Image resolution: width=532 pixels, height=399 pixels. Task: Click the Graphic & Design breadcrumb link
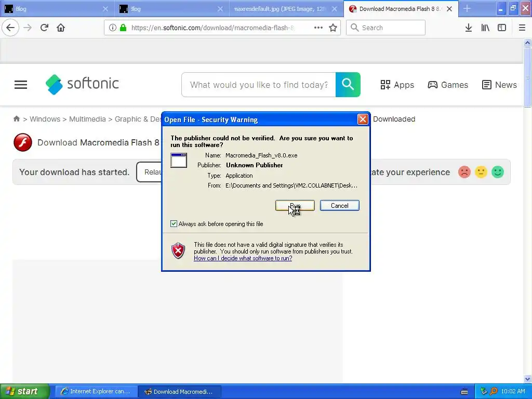tap(138, 119)
